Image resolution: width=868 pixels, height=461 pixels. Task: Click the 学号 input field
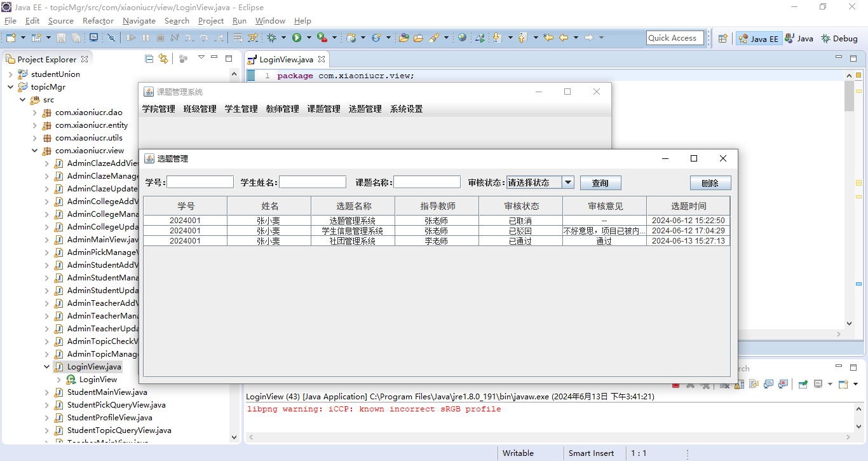pos(200,182)
